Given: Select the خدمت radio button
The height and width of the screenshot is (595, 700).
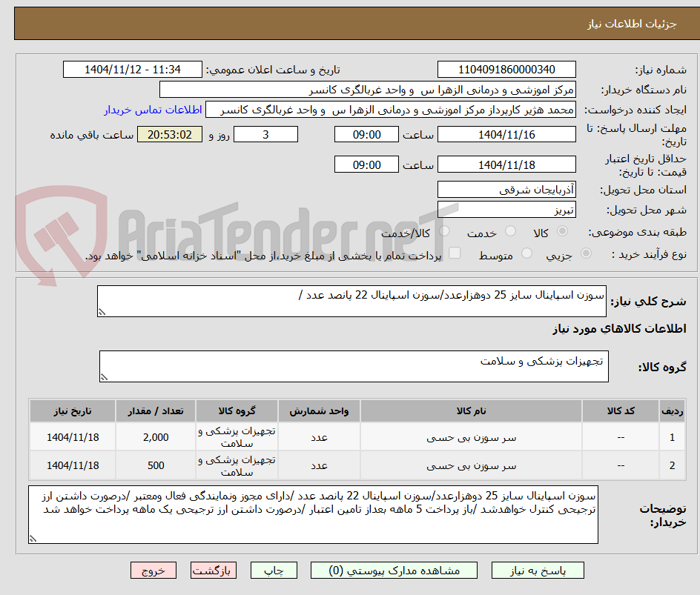Looking at the screenshot, I should pos(510,231).
